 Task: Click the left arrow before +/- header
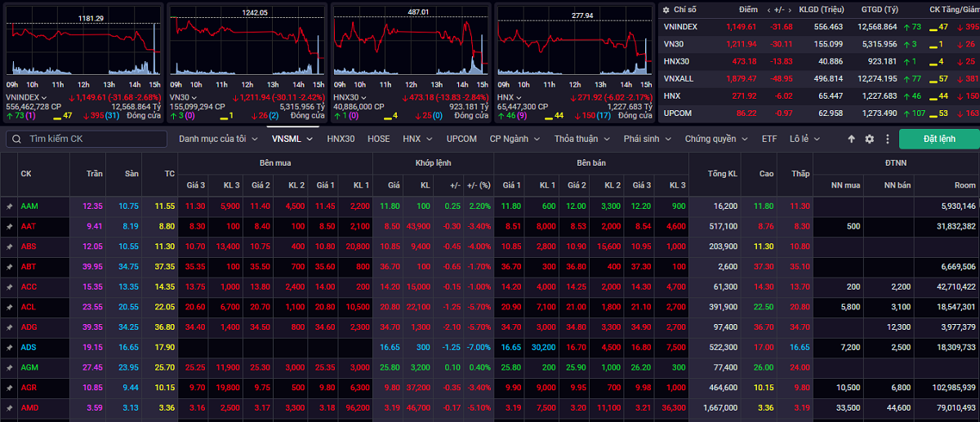769,10
